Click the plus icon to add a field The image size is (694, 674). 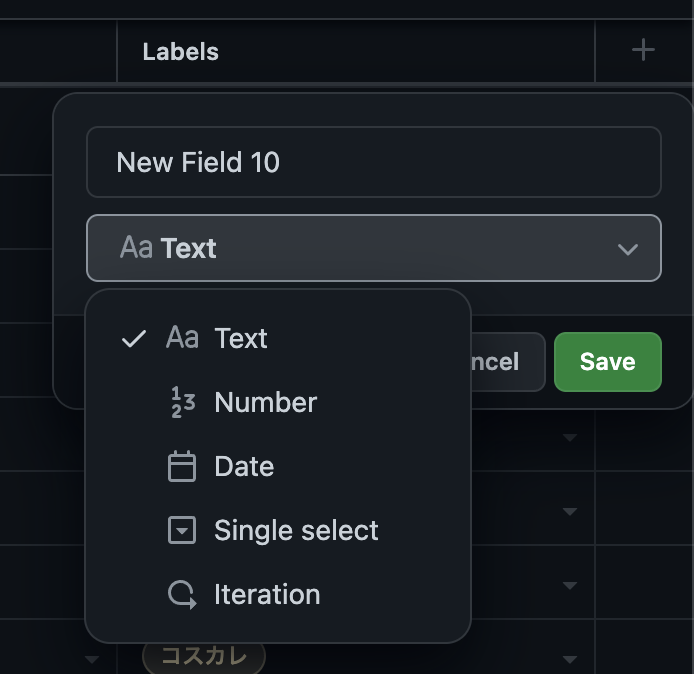[x=643, y=50]
